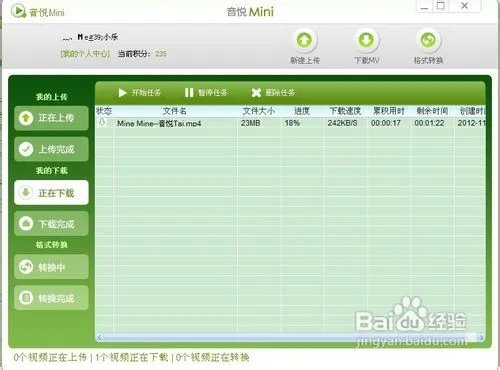Click the 状态 column header

pos(104,111)
